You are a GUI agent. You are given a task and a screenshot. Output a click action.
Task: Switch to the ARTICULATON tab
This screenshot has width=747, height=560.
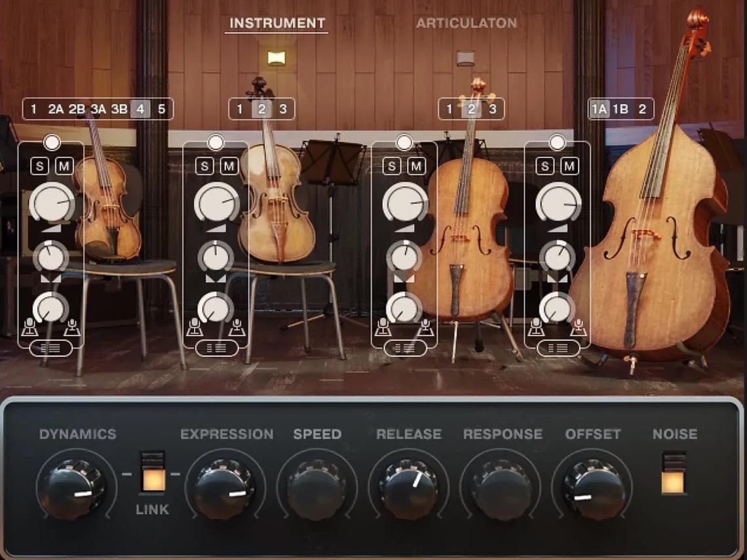(467, 23)
